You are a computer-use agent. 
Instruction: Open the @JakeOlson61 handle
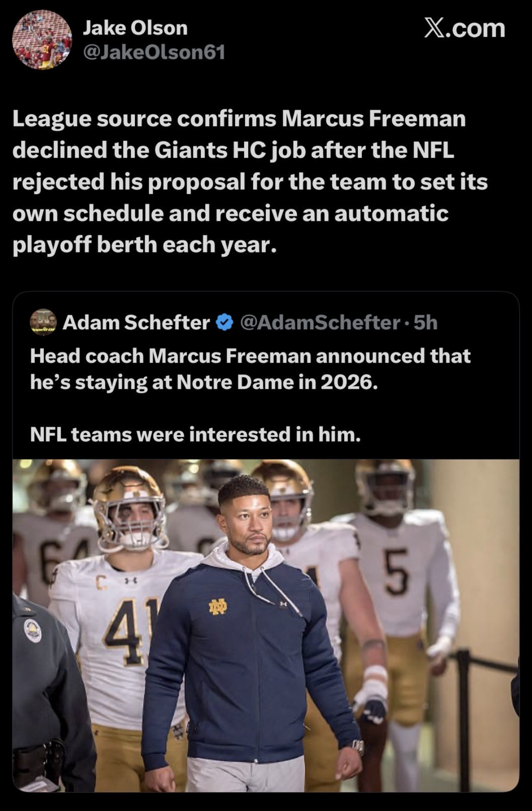tap(154, 53)
